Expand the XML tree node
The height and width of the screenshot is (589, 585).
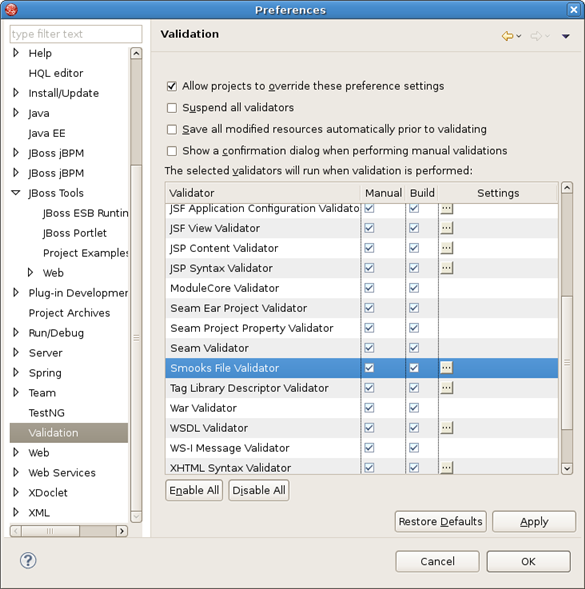pyautogui.click(x=16, y=512)
